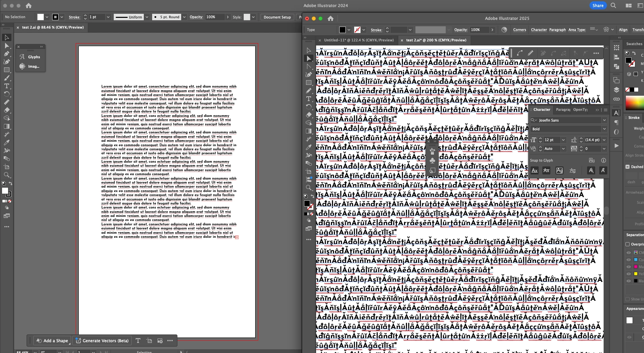The width and height of the screenshot is (644, 353).
Task: Select the test 2.ai @ 200% document tab
Action: click(x=436, y=40)
